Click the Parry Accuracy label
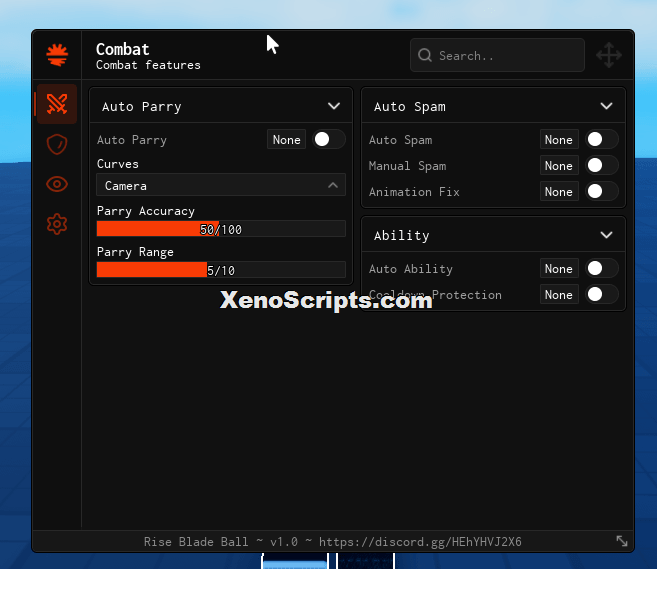657x599 pixels. 145,211
